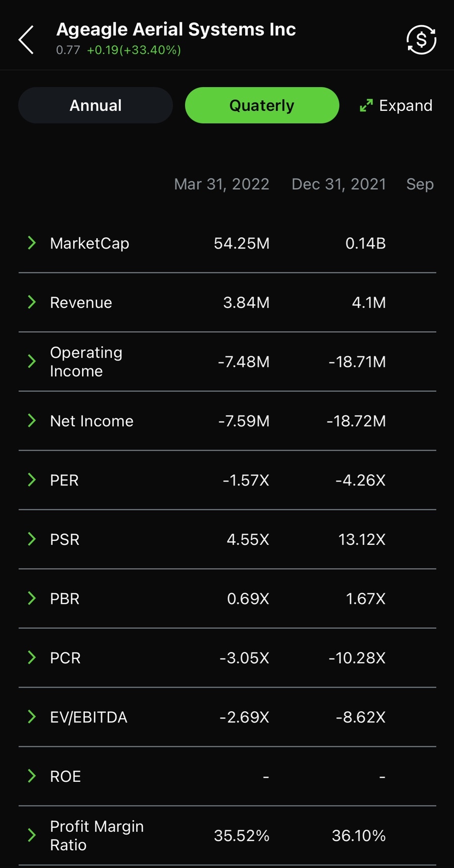Click the Revenue label

(81, 302)
